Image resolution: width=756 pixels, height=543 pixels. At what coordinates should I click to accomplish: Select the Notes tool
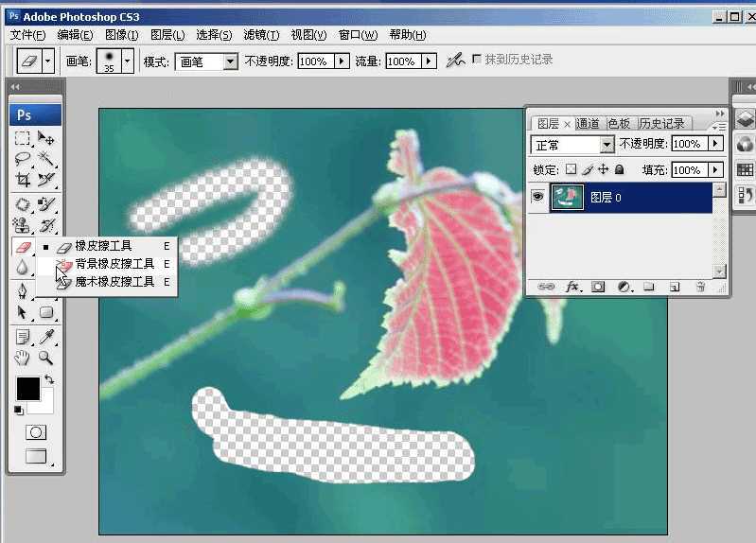[22, 337]
